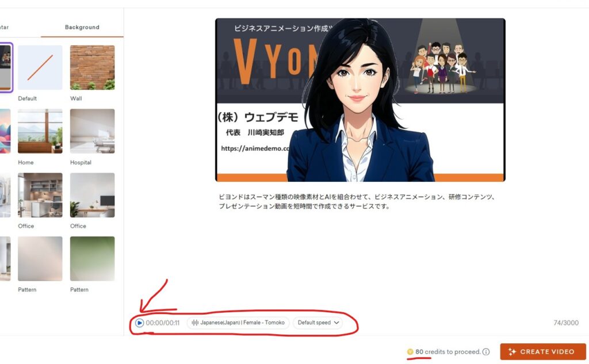The height and width of the screenshot is (364, 589).
Task: Apply the green Pattern background
Action: [x=92, y=259]
